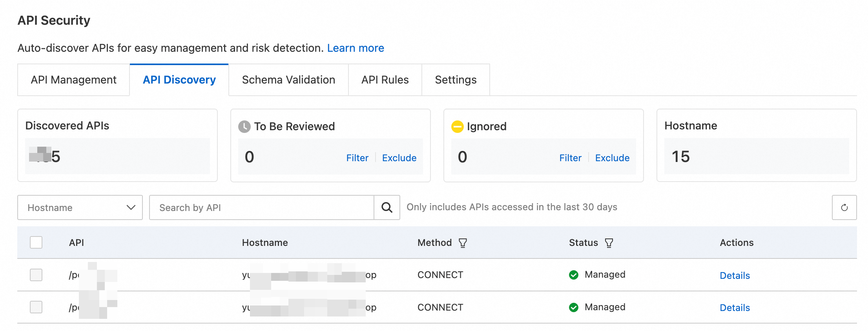Image resolution: width=868 pixels, height=331 pixels.
Task: Open the Method column filter icon
Action: 463,243
